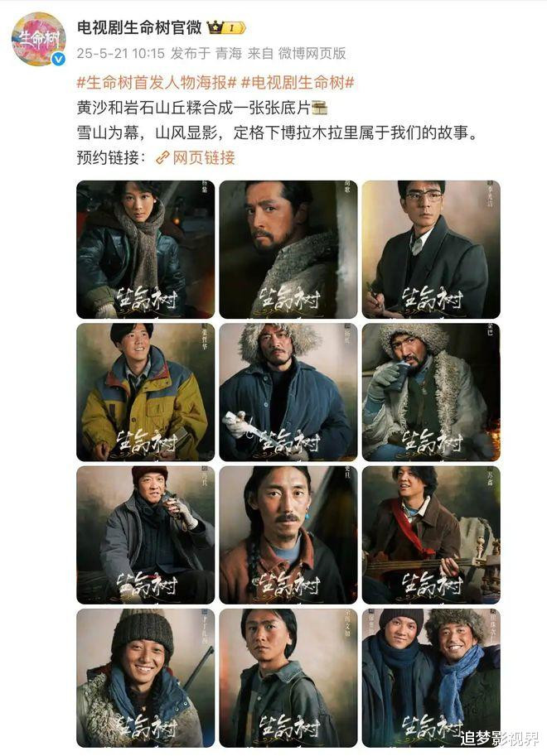Open poster of bearded man in wool coat

tap(288, 249)
